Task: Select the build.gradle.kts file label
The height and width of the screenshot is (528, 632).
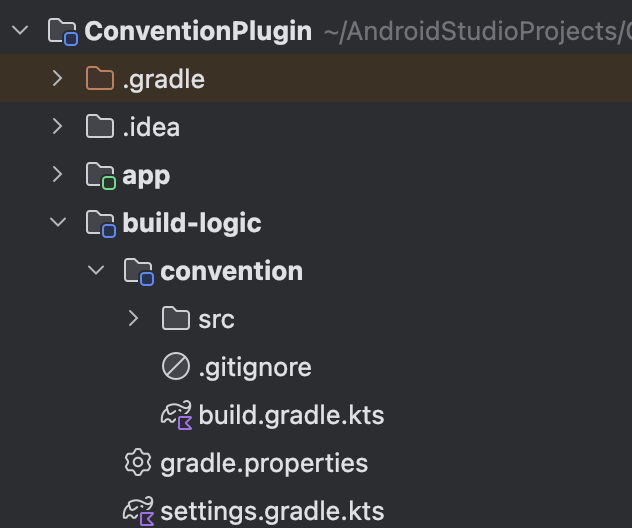Action: point(291,415)
